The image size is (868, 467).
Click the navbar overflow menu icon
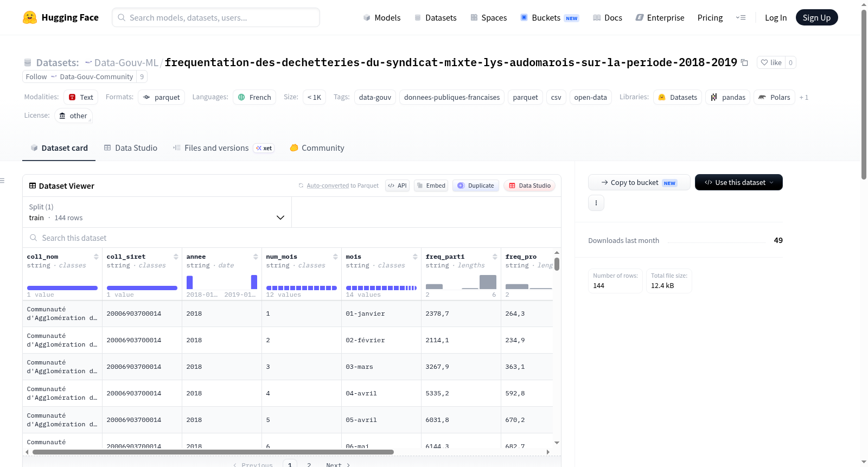pyautogui.click(x=741, y=17)
